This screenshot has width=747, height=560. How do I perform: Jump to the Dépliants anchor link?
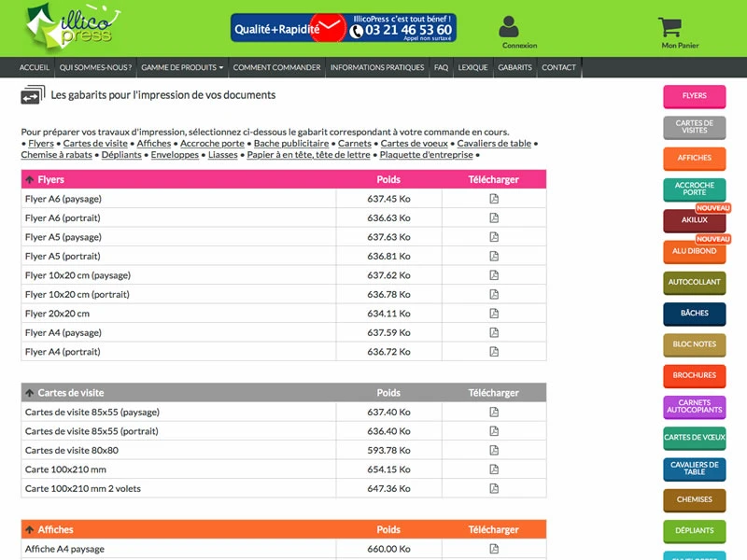(x=121, y=155)
